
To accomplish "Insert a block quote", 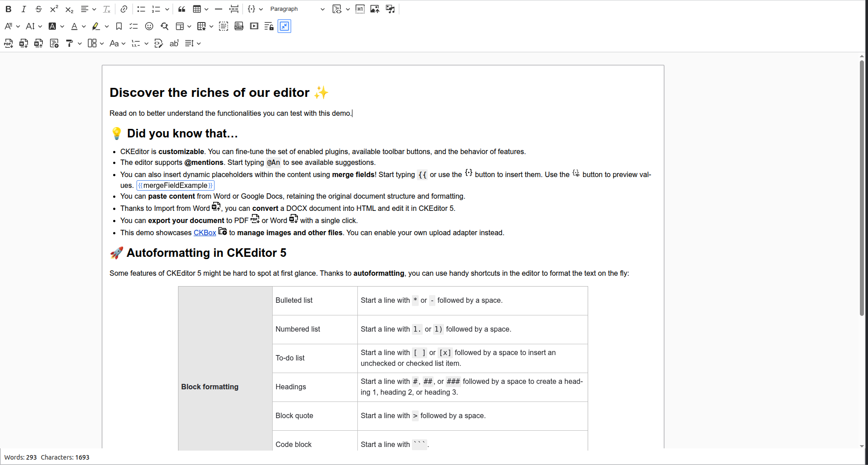I will click(182, 9).
